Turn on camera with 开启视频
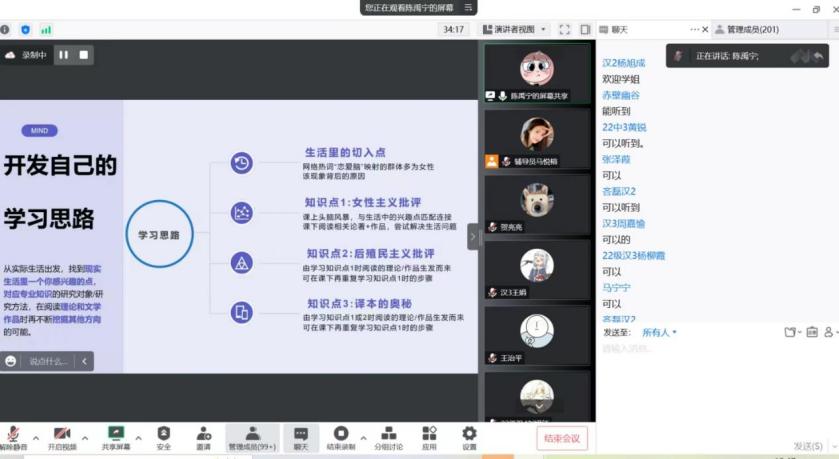Screen dimensions: 839x459 [62, 438]
